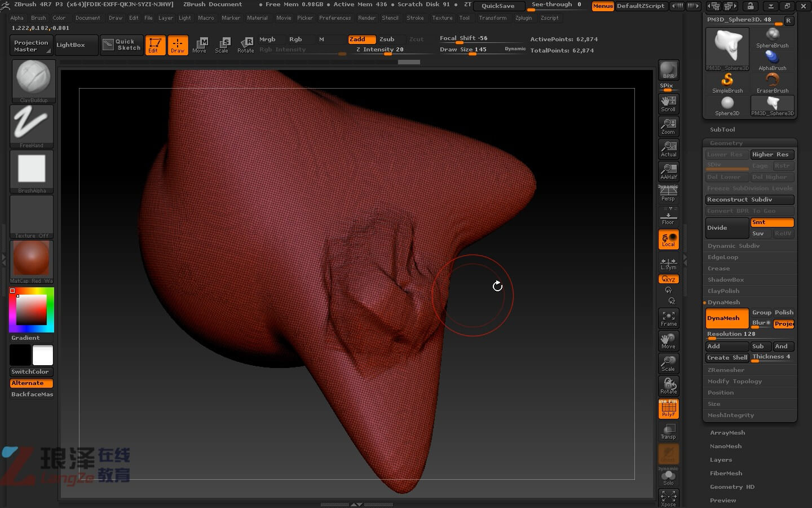Click the Frame view icon

pos(668,318)
